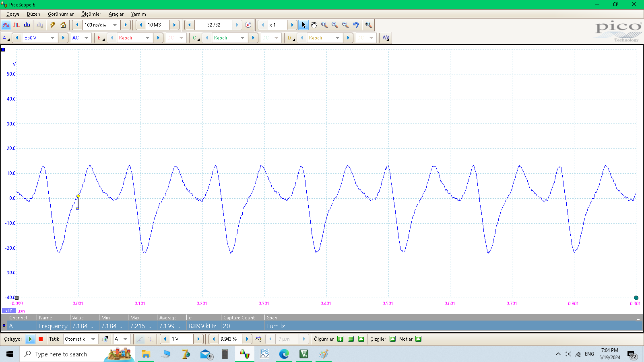
Task: Toggle the Notlar notes panel
Action: pyautogui.click(x=418, y=339)
